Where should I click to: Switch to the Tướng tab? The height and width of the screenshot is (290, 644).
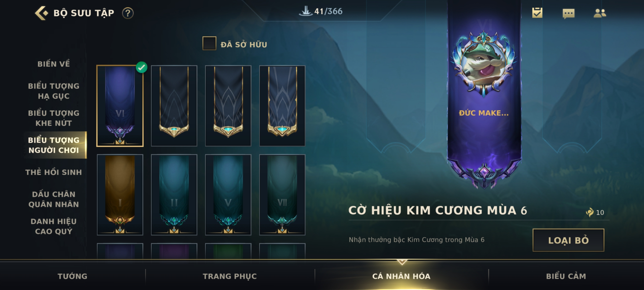72,276
